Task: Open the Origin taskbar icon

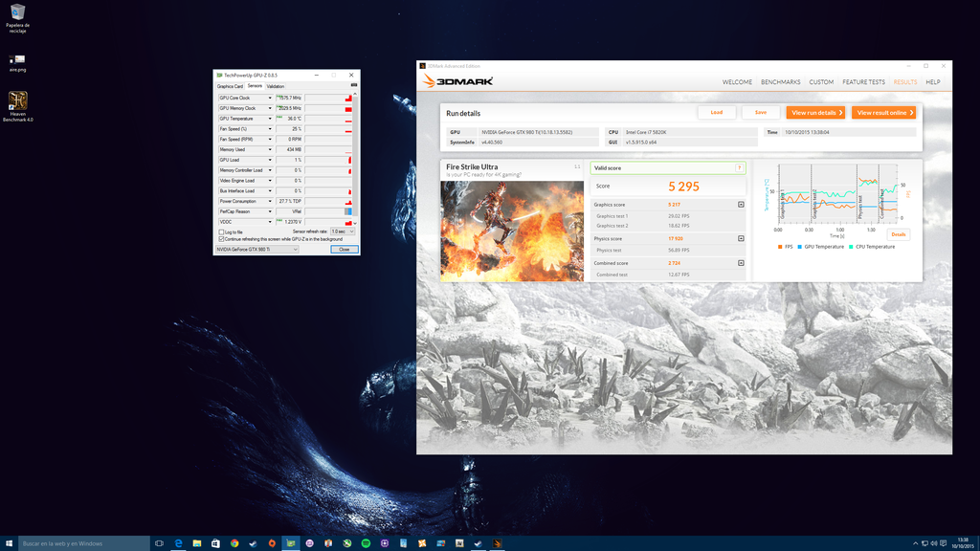Action: (x=272, y=543)
